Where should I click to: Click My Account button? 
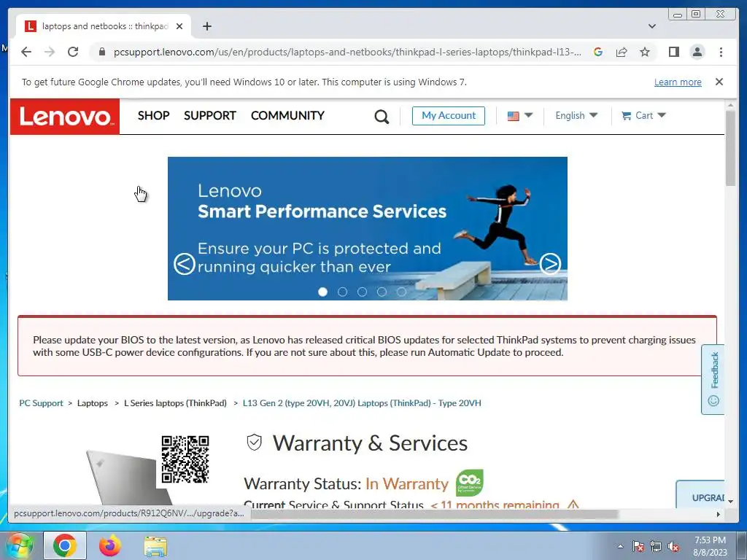tap(449, 116)
